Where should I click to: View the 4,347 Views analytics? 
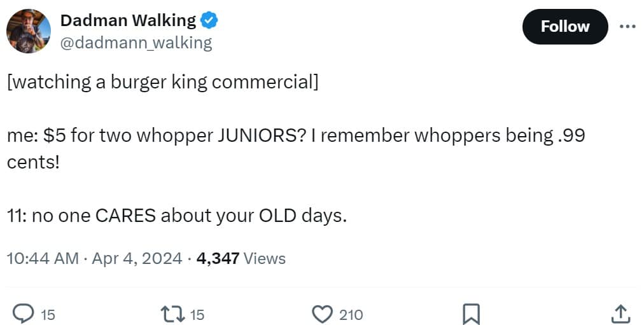click(x=241, y=258)
